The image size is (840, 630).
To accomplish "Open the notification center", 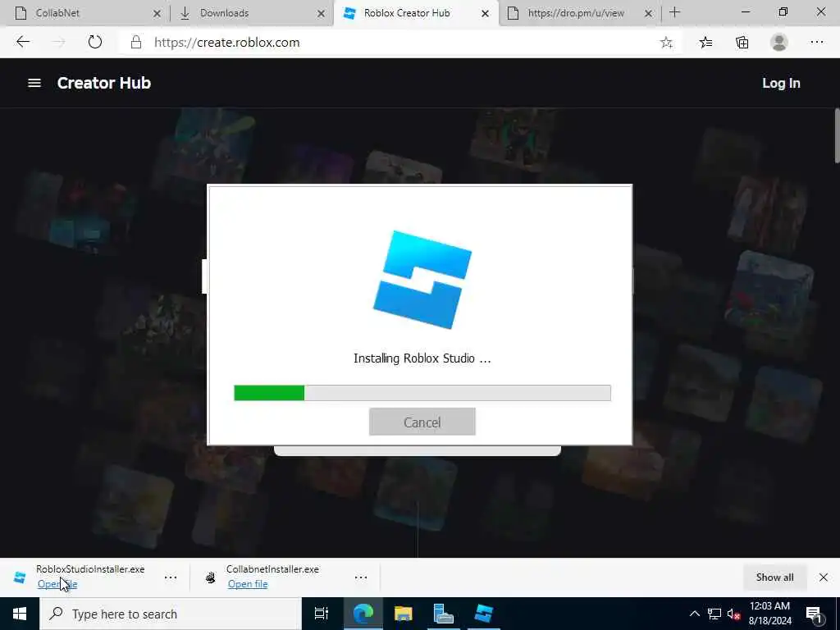I will (814, 614).
